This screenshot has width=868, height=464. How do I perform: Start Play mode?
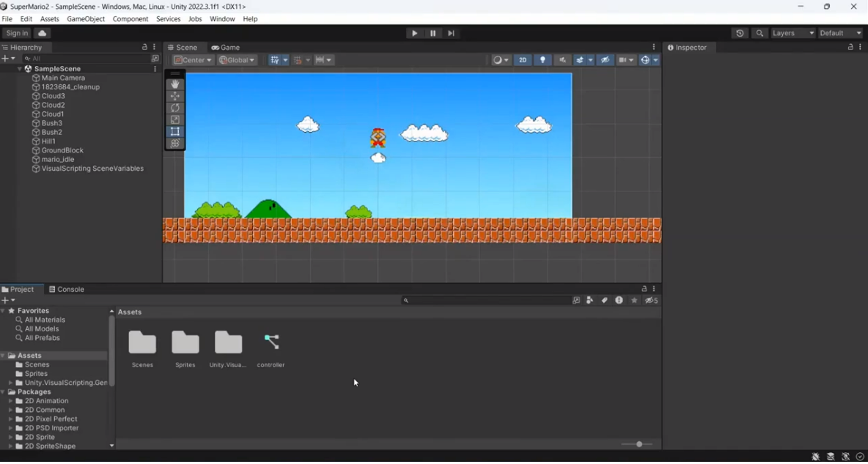pyautogui.click(x=414, y=33)
